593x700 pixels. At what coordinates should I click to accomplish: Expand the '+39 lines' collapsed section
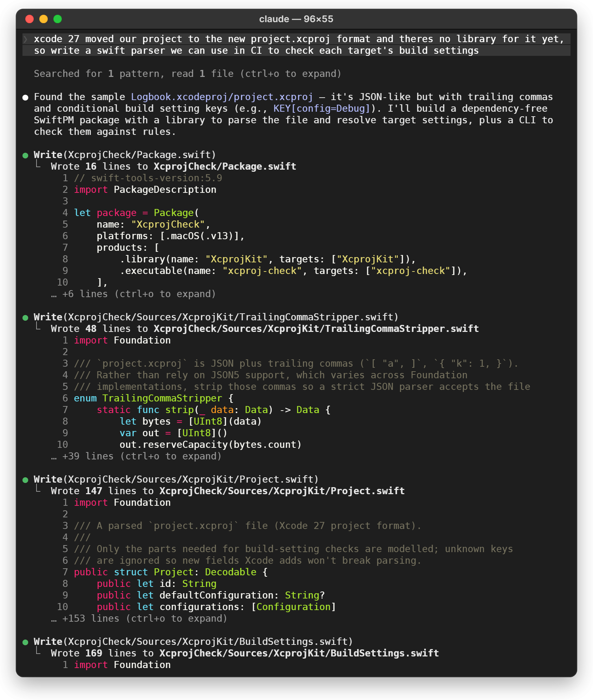click(x=136, y=456)
